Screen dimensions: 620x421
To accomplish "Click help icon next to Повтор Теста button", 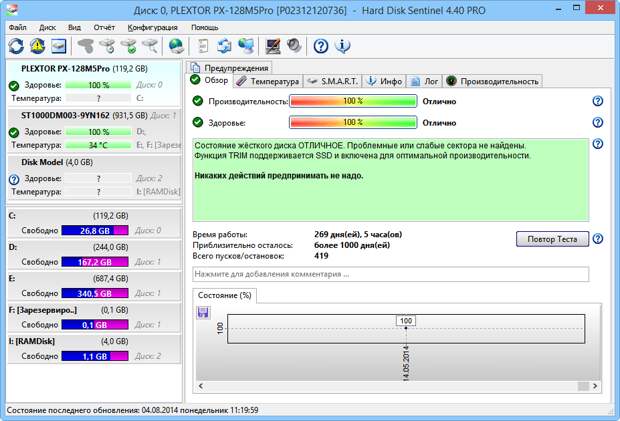I will click(597, 239).
